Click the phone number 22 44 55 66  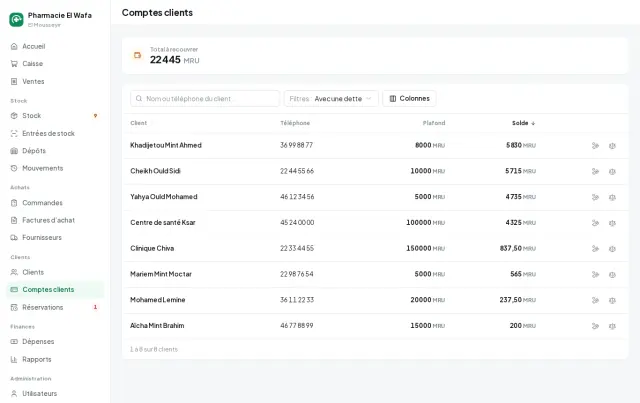coord(297,171)
